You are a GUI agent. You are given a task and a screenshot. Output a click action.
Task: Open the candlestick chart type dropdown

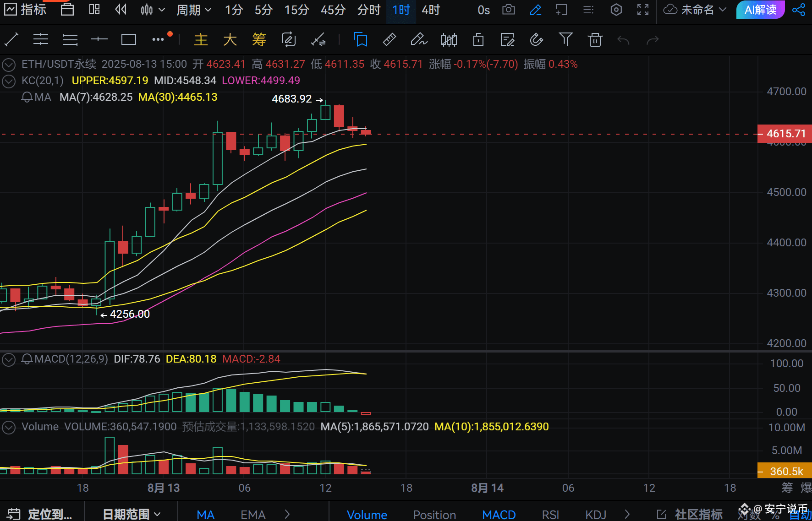pos(153,10)
